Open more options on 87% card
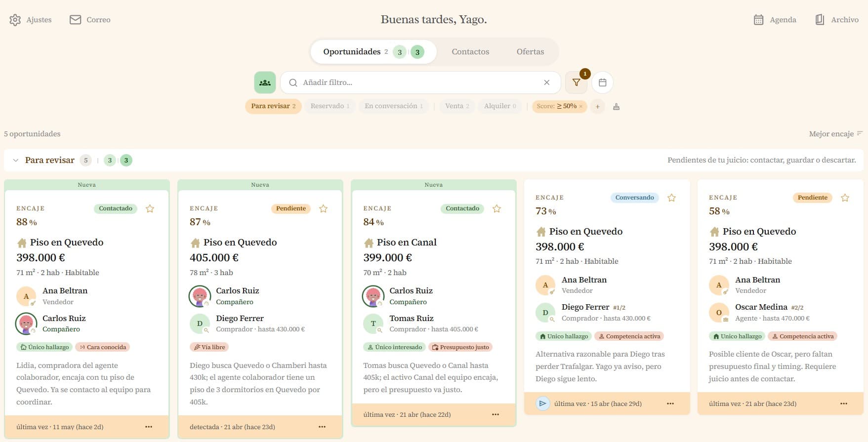The width and height of the screenshot is (868, 442). coord(322,427)
